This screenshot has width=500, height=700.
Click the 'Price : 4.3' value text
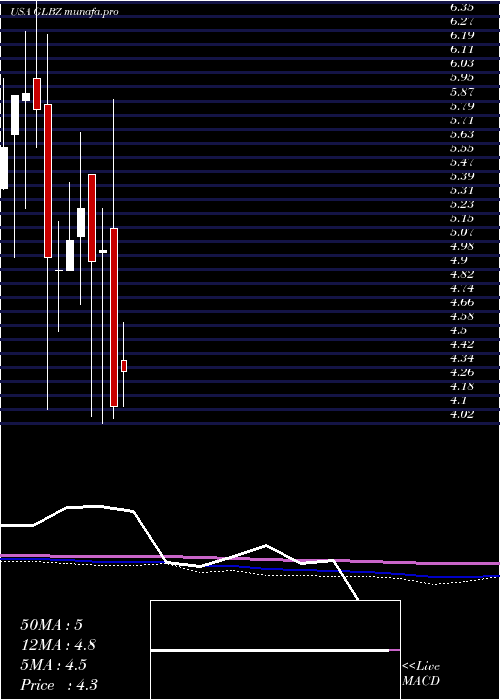(59, 685)
